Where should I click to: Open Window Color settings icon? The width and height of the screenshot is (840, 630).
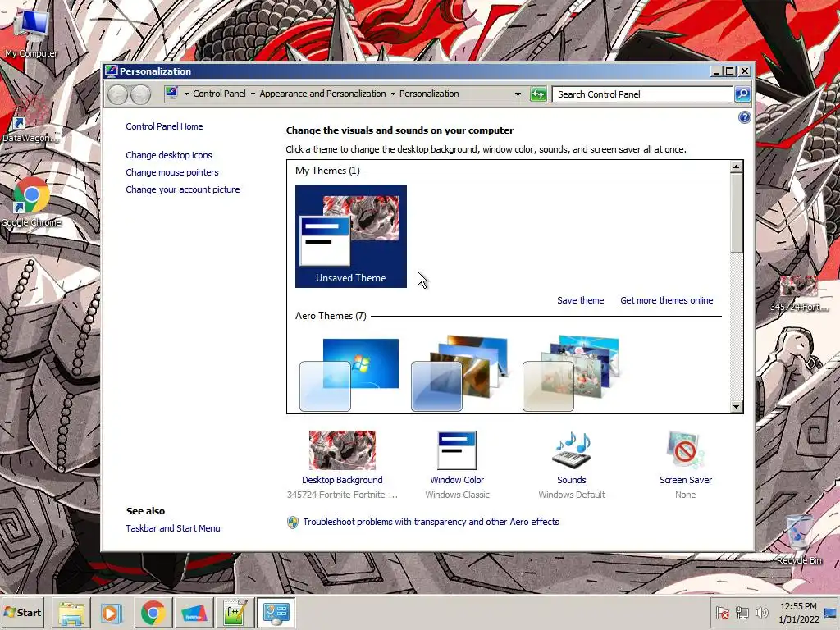[x=457, y=450]
